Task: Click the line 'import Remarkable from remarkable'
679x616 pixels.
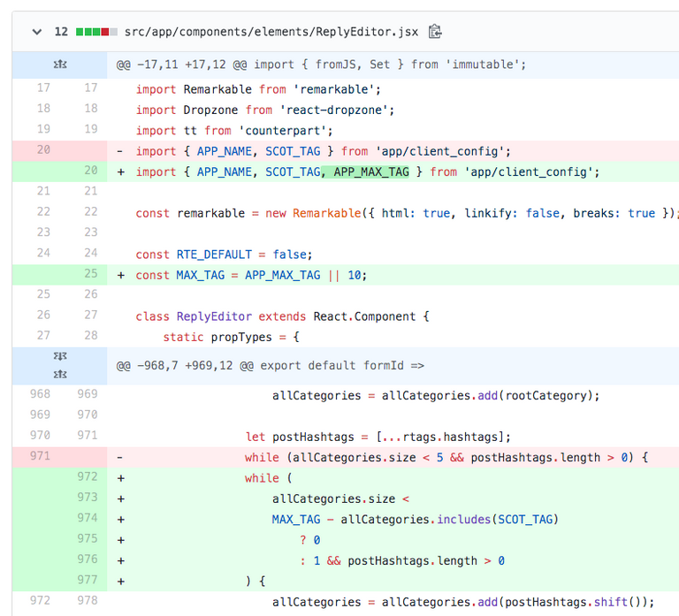Action: click(x=258, y=89)
